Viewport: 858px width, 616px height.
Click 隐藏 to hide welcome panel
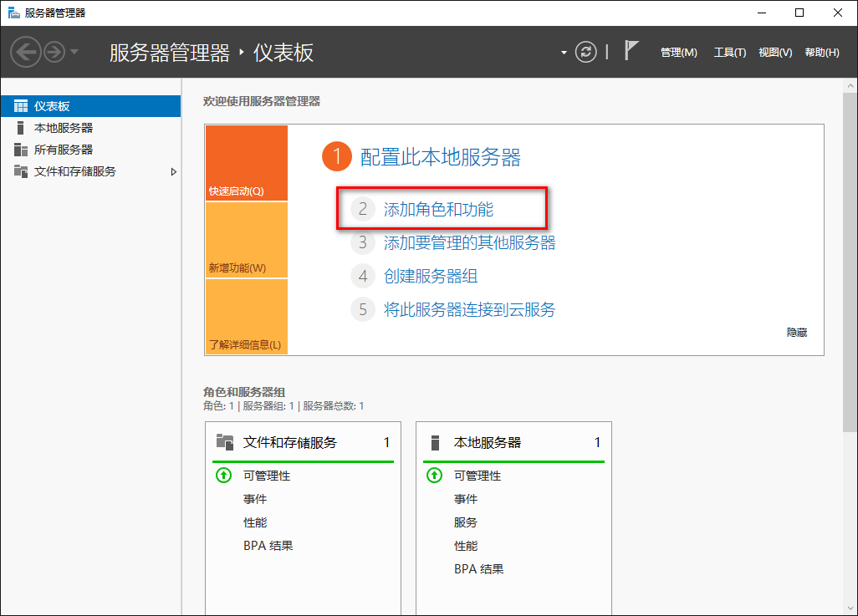point(797,332)
